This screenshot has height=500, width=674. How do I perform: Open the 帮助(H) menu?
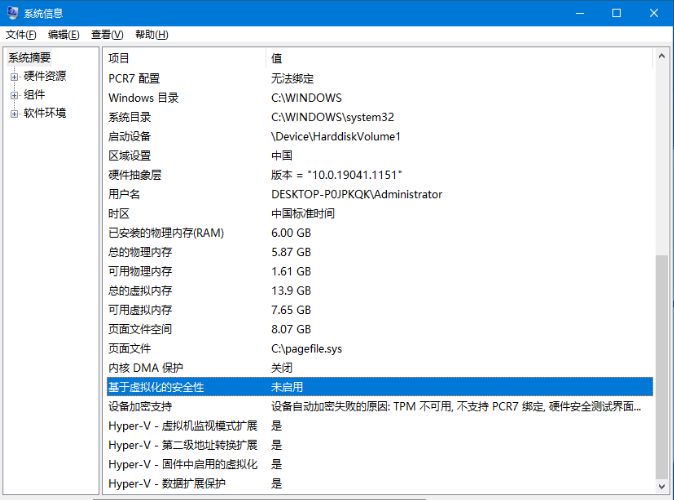click(x=152, y=35)
